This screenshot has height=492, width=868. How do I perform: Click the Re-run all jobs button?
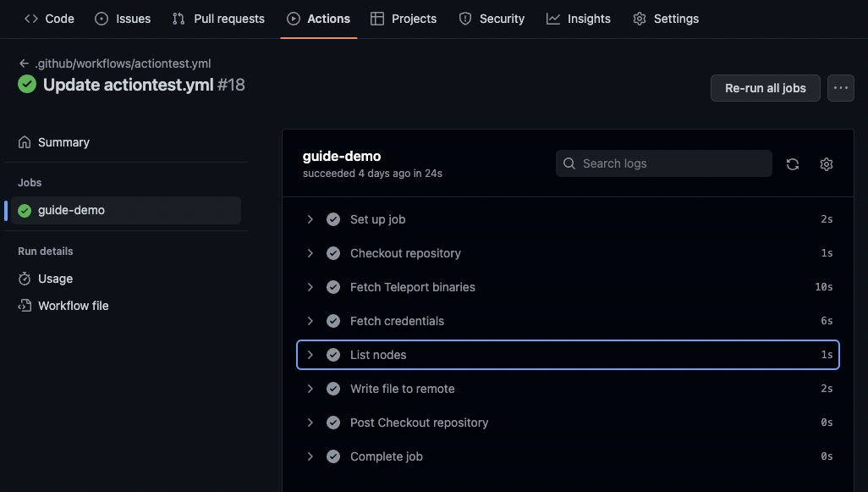[765, 87]
